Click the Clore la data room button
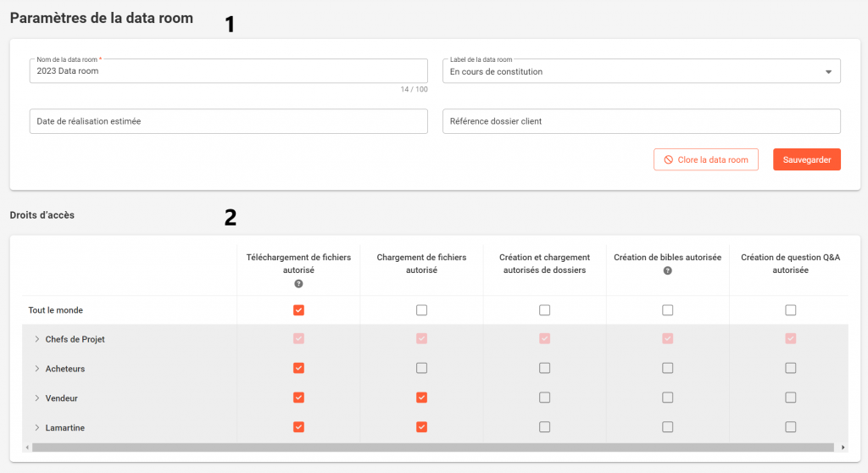This screenshot has height=473, width=868. point(705,159)
